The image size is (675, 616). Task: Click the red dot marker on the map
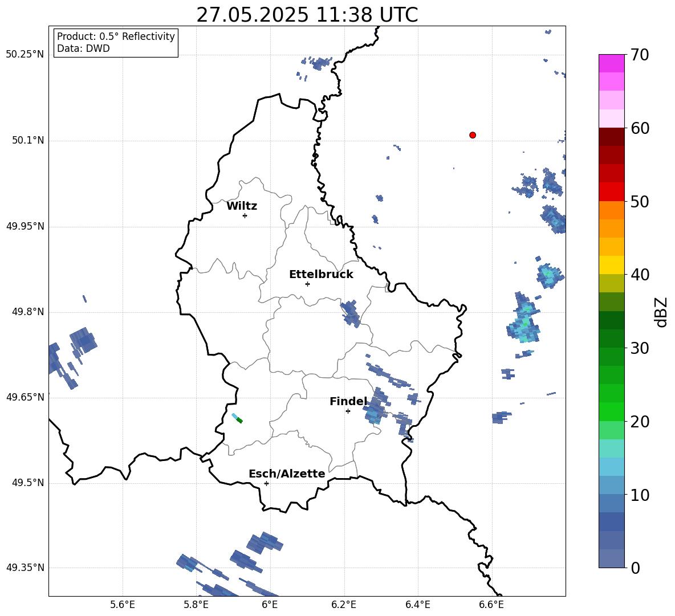tap(472, 135)
